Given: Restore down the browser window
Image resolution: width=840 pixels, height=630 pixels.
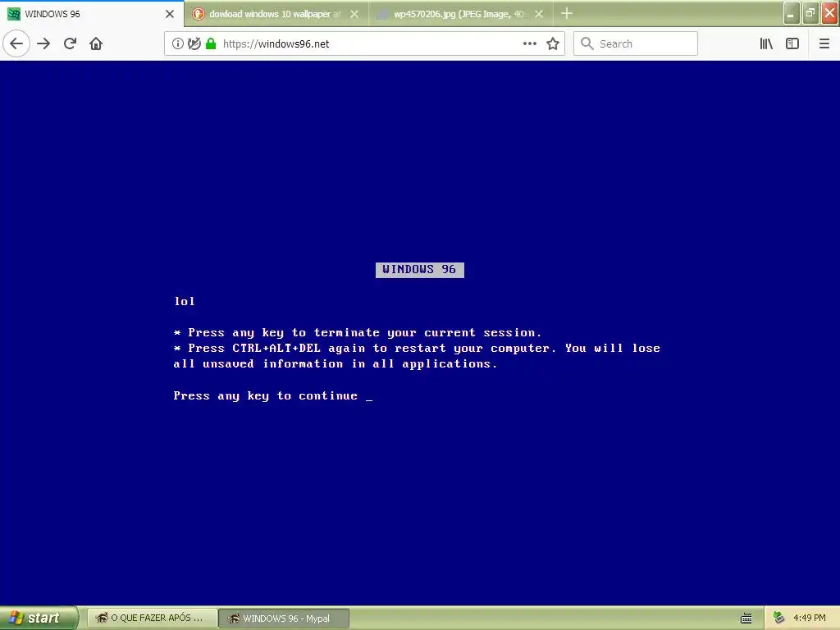Looking at the screenshot, I should click(x=810, y=13).
